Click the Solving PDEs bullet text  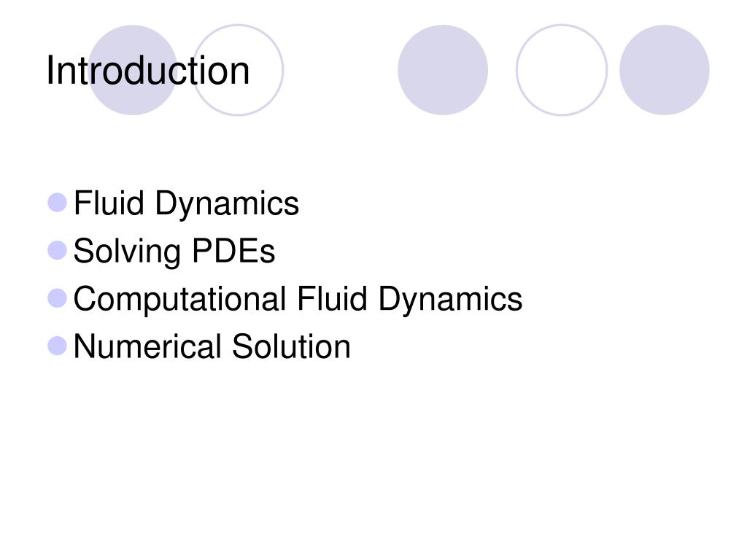pyautogui.click(x=174, y=252)
